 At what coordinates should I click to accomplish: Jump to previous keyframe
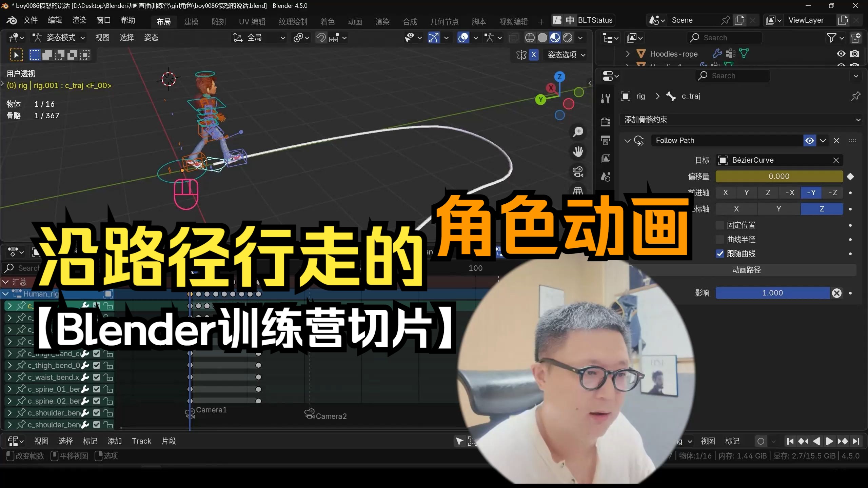pos(803,441)
